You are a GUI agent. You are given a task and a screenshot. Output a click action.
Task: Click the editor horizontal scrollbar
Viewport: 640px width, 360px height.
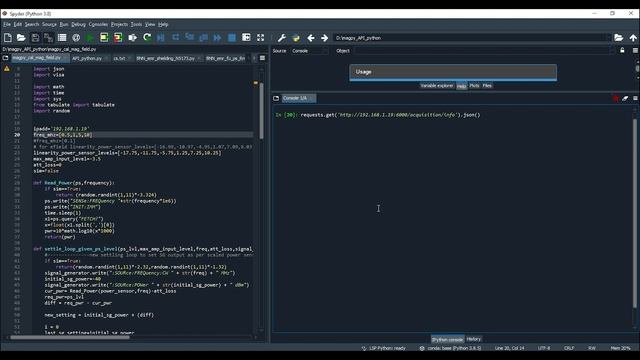click(x=70, y=337)
